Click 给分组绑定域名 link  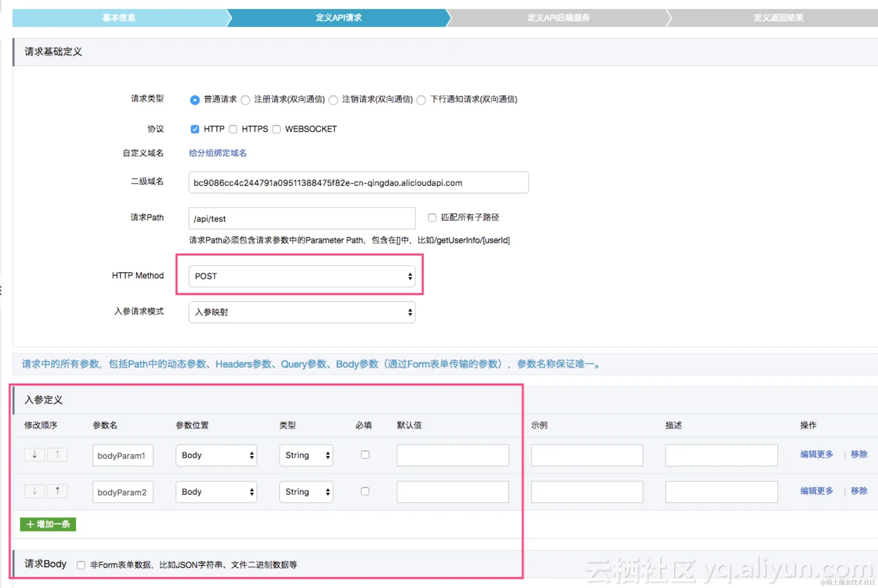tap(218, 153)
